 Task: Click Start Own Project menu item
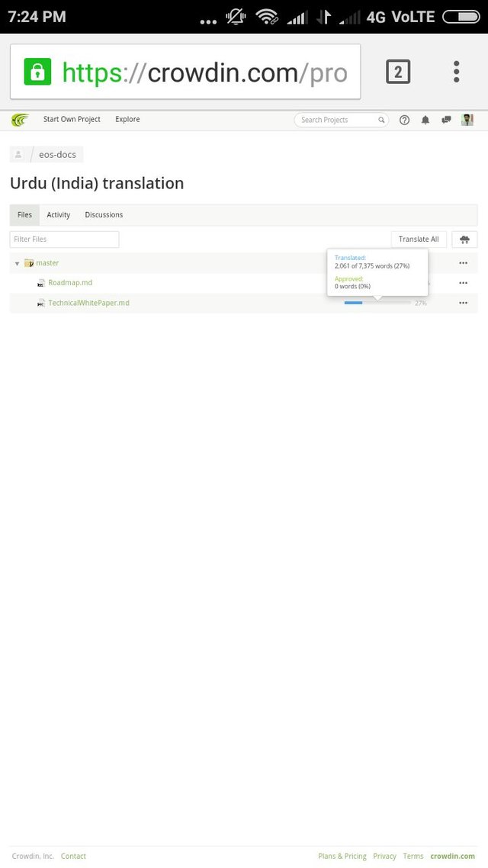point(72,119)
